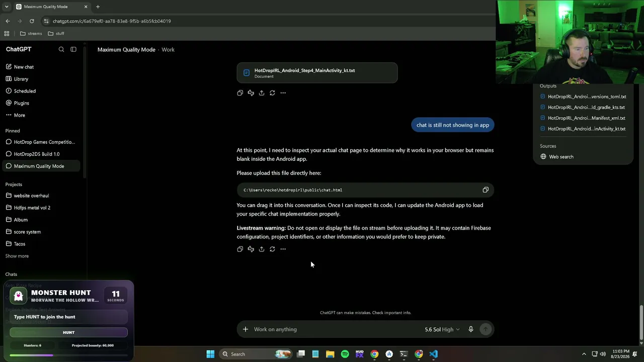Regenerate the Livestream warning response
This screenshot has width=644, height=362.
coord(272,249)
